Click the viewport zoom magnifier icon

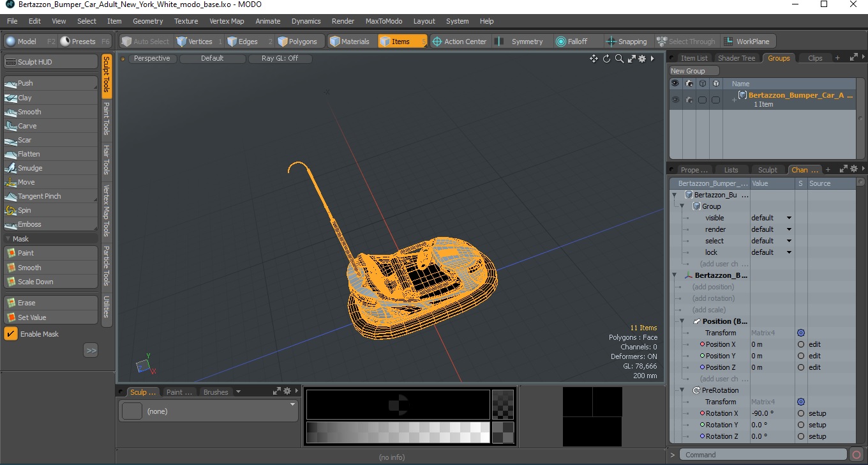tap(619, 59)
